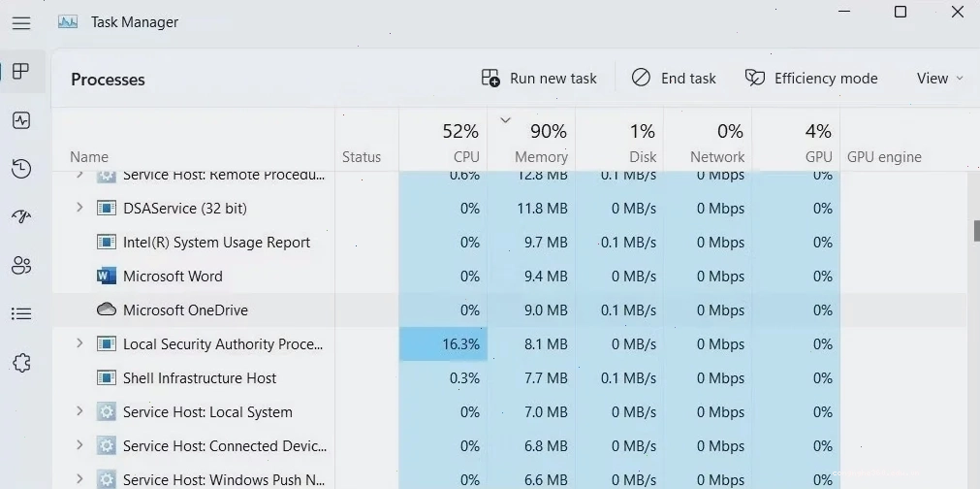Image resolution: width=980 pixels, height=489 pixels.
Task: Expand Service Host: Local System row
Action: coord(79,411)
